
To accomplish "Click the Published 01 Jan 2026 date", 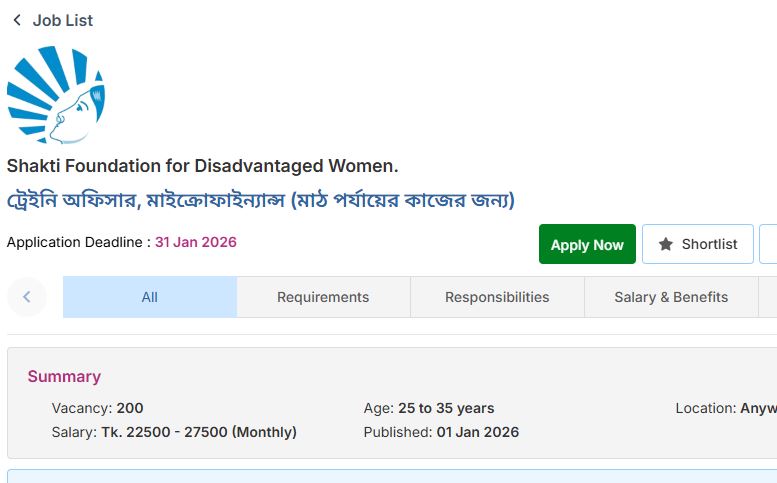I will (441, 432).
